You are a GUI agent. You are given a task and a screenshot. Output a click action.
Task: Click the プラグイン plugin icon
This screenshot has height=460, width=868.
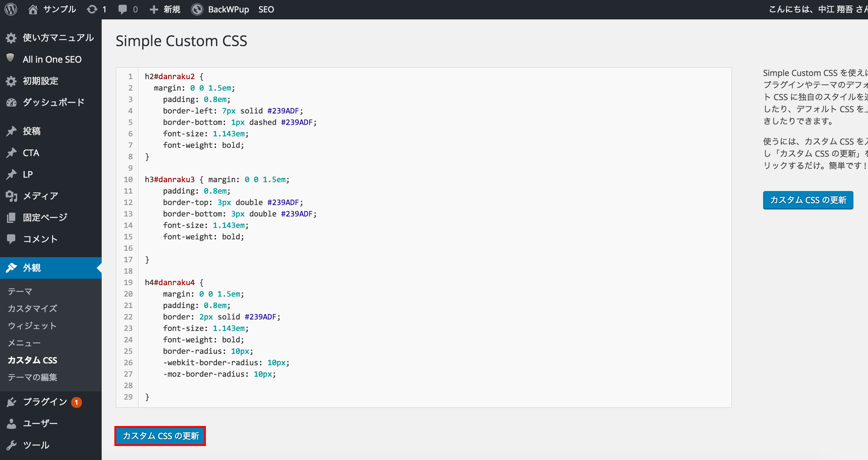11,402
